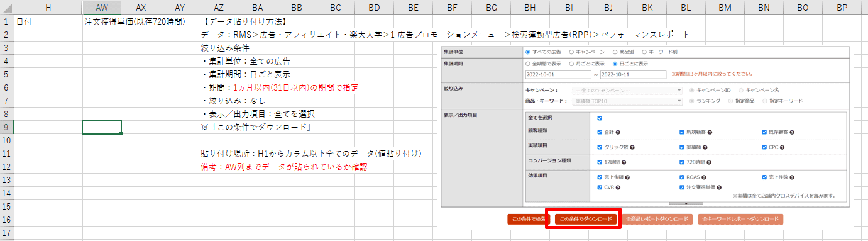This screenshot has height=241, width=868.
Task: Toggle the 合計 checkbox
Action: (600, 132)
